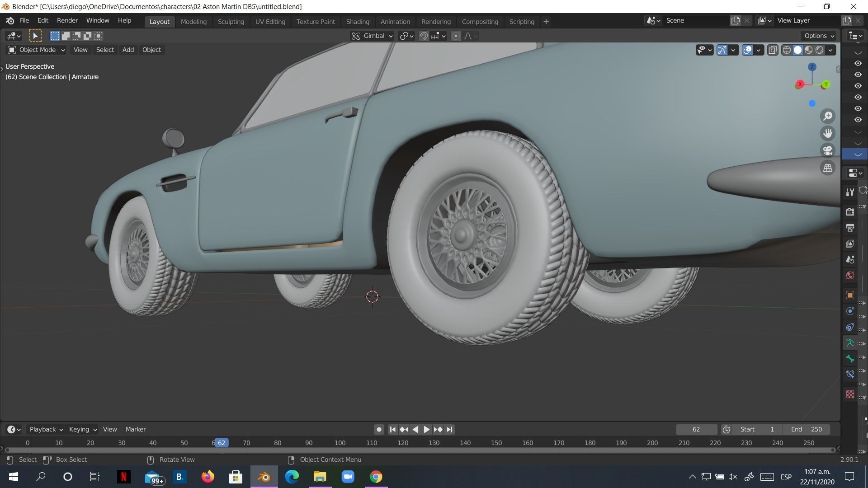The height and width of the screenshot is (488, 868).
Task: Click the Z axis on navigation gizmo
Action: (812, 67)
